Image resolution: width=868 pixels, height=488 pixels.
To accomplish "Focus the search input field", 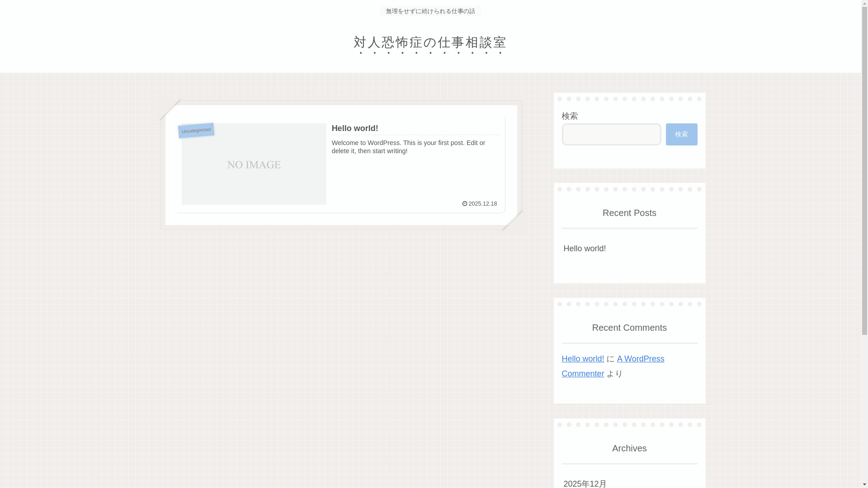I will [x=611, y=134].
